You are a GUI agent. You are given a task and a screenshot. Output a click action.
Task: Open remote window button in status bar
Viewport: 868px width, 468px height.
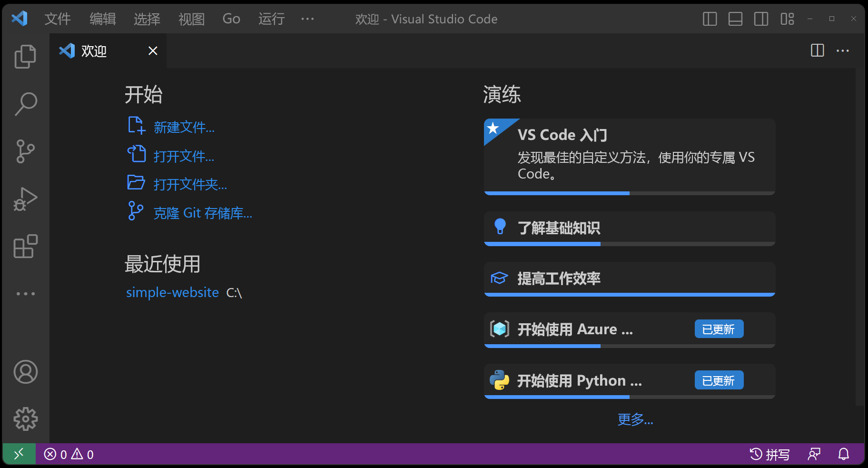[19, 454]
